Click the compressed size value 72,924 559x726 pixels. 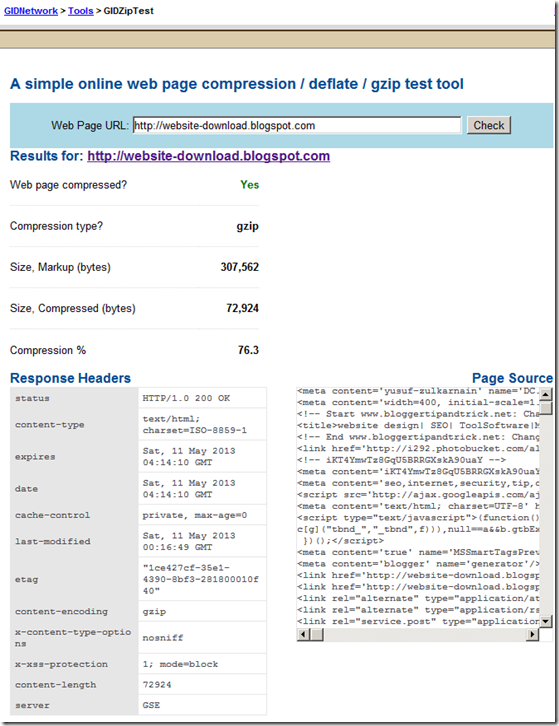(242, 308)
